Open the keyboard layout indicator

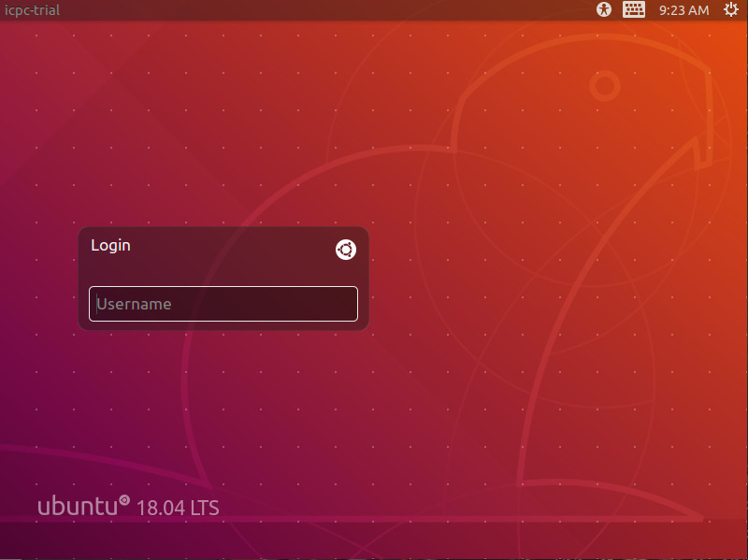634,9
